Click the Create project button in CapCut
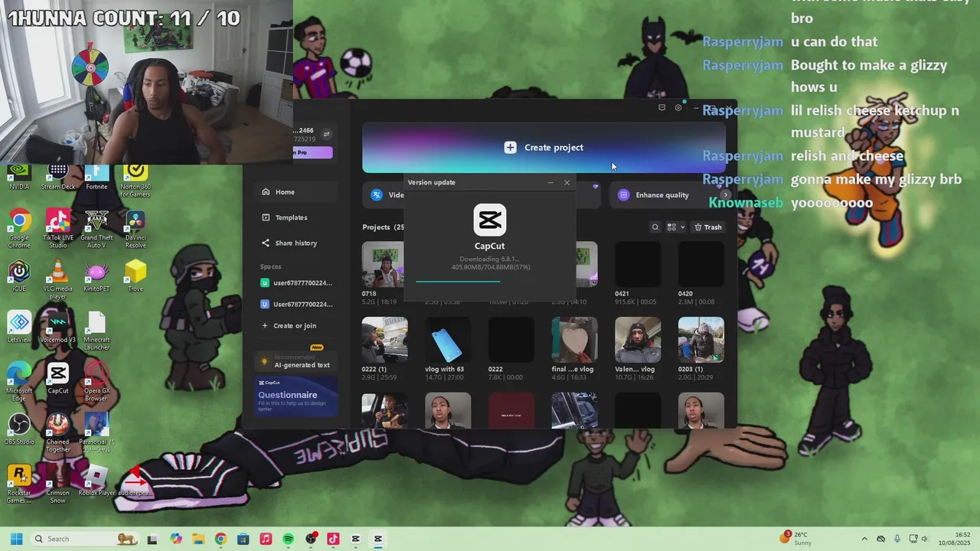Viewport: 980px width, 551px height. coord(544,148)
